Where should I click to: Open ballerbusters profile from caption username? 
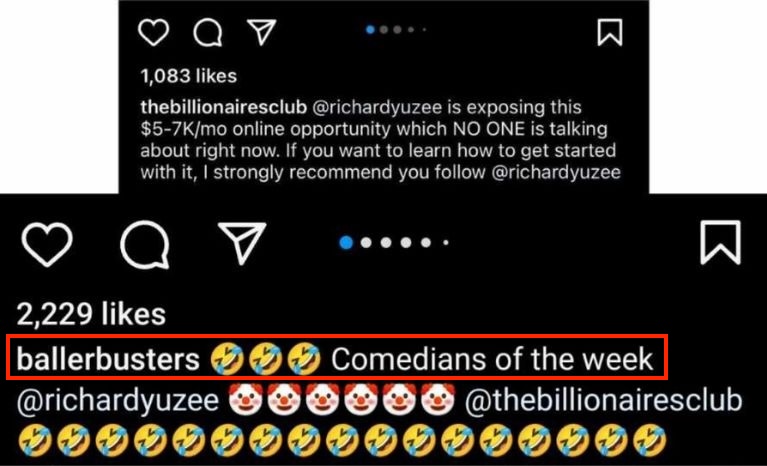coord(108,359)
